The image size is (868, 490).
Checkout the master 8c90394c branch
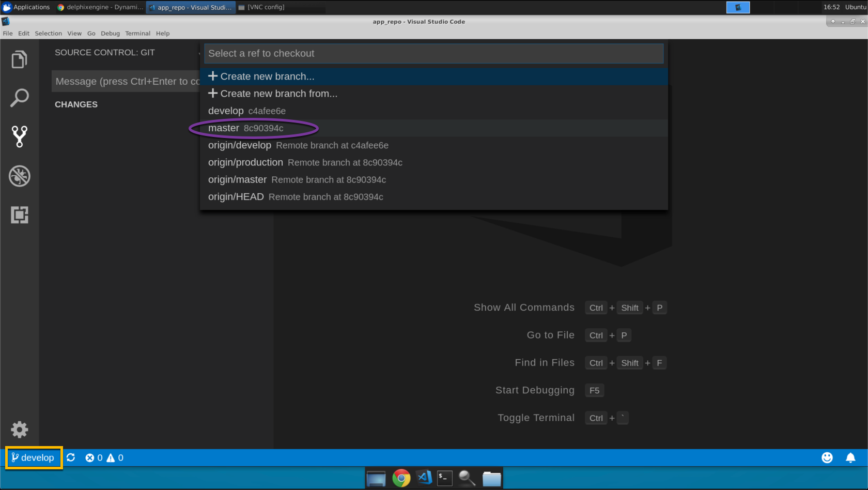434,128
